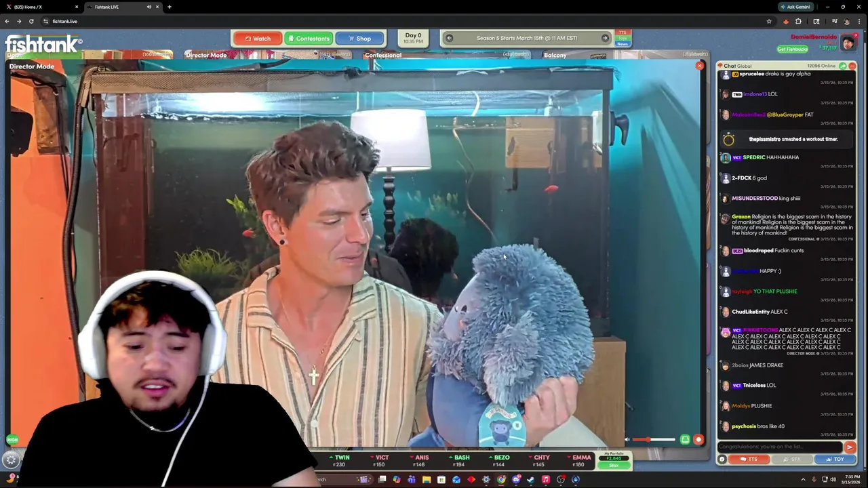Click the workout timer notification in chat
868x488 pixels.
(787, 139)
